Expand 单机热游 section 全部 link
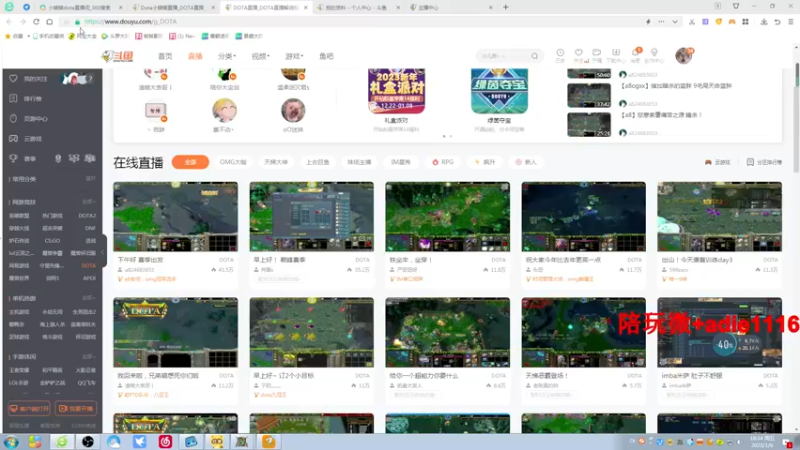The width and height of the screenshot is (800, 450). (89, 298)
